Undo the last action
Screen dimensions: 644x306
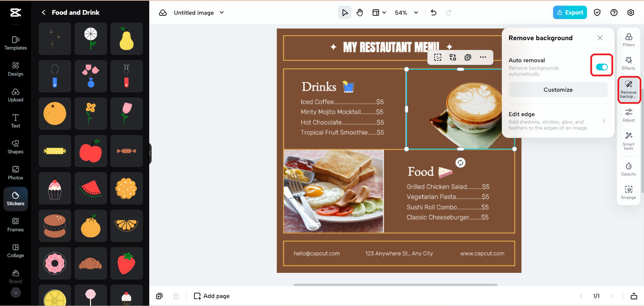(434, 13)
